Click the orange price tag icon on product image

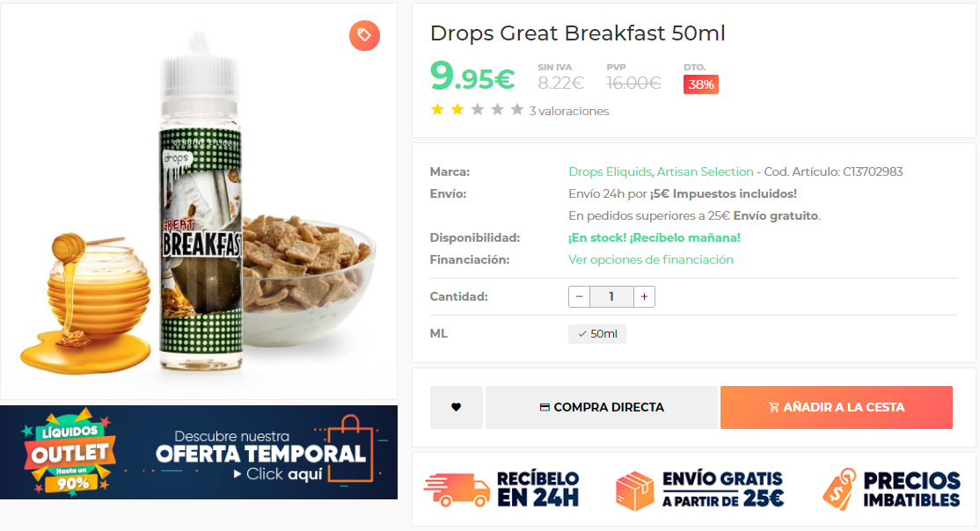tap(364, 35)
